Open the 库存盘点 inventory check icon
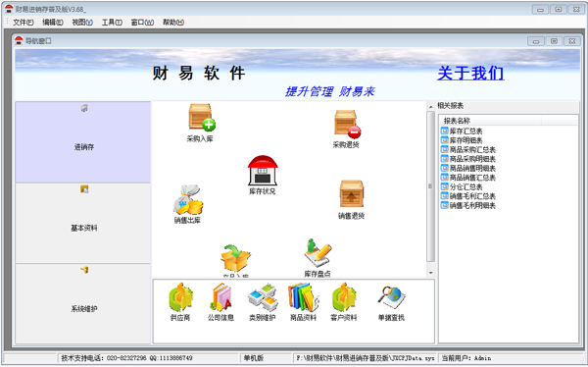The image size is (588, 367). coord(318,253)
